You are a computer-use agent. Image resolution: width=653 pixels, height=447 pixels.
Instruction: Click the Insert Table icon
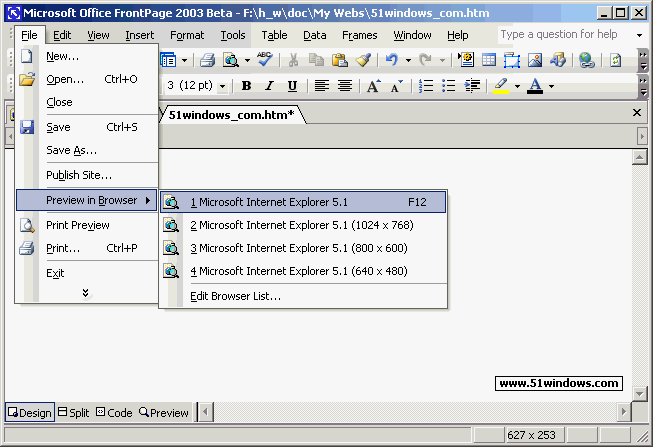pyautogui.click(x=489, y=60)
